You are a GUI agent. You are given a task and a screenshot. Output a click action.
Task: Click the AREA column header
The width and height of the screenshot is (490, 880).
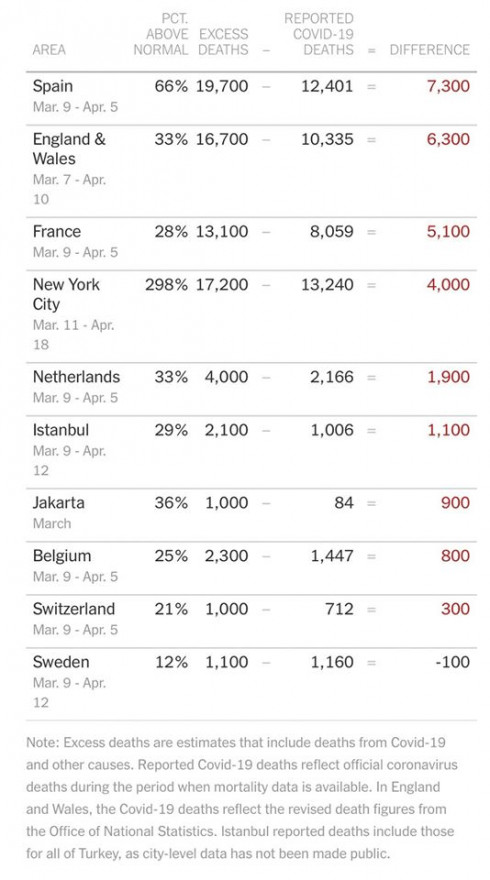(x=49, y=50)
